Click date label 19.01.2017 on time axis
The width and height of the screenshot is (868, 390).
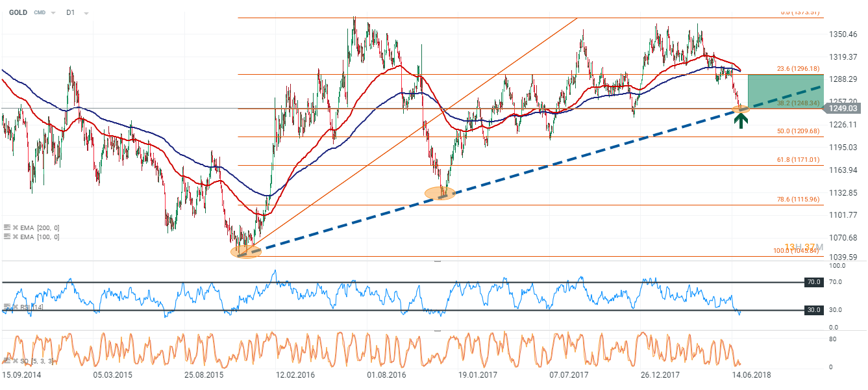click(478, 375)
